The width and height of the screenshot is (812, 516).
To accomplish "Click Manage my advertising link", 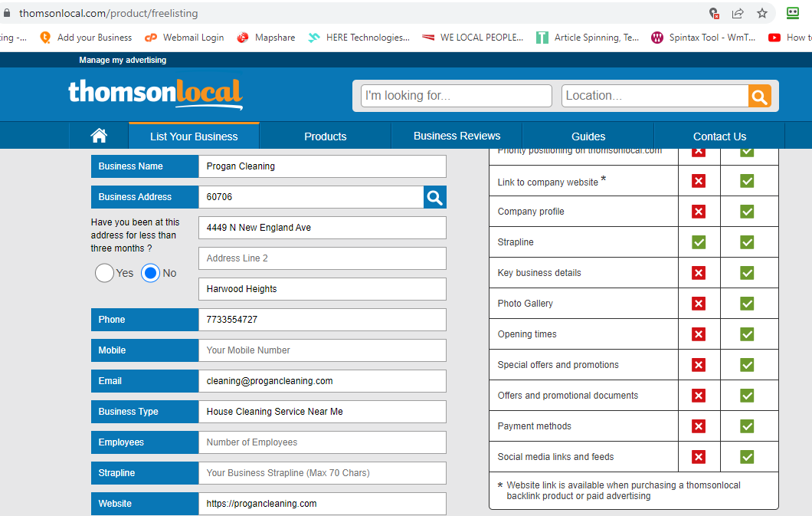I will click(123, 60).
